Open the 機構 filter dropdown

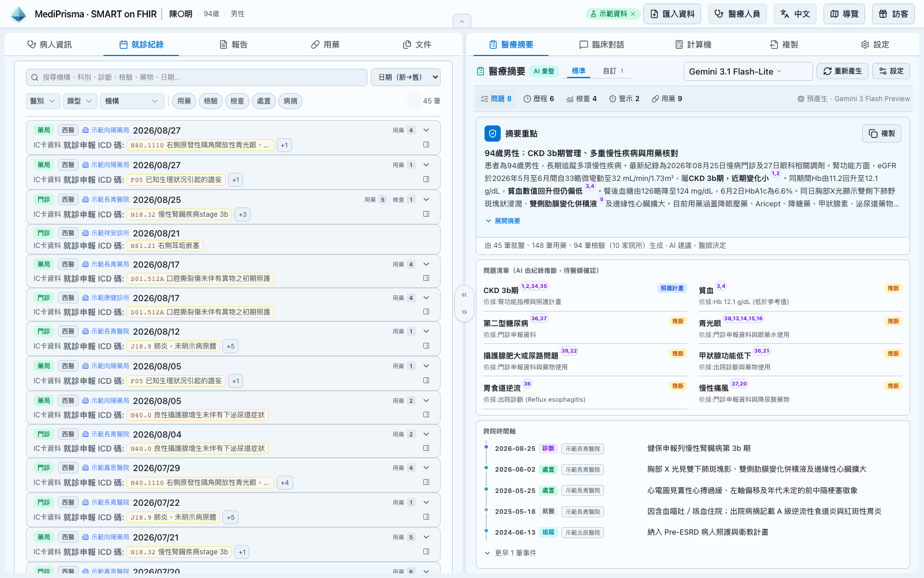tap(132, 101)
